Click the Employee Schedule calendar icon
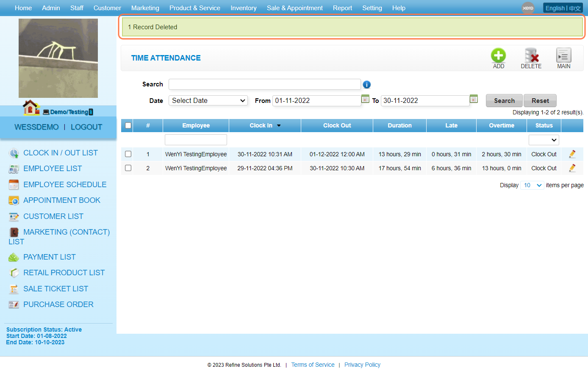The height and width of the screenshot is (382, 588). click(x=14, y=185)
